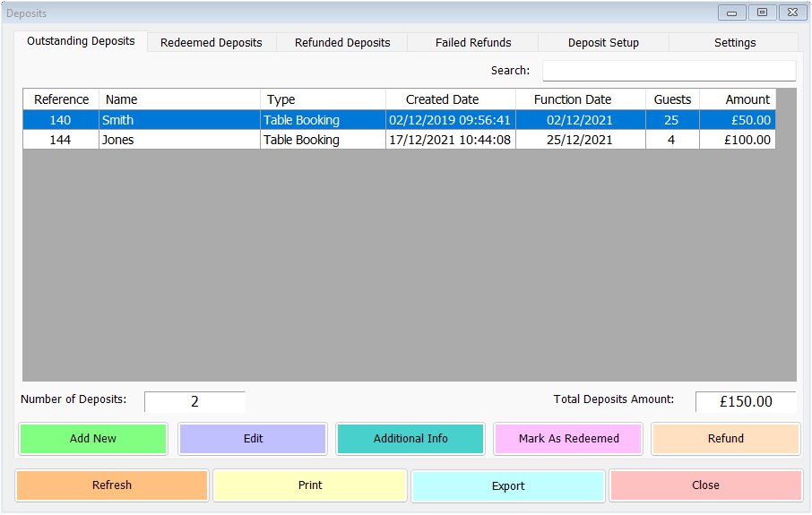812x515 pixels.
Task: Switch to the Settings tab
Action: [734, 42]
